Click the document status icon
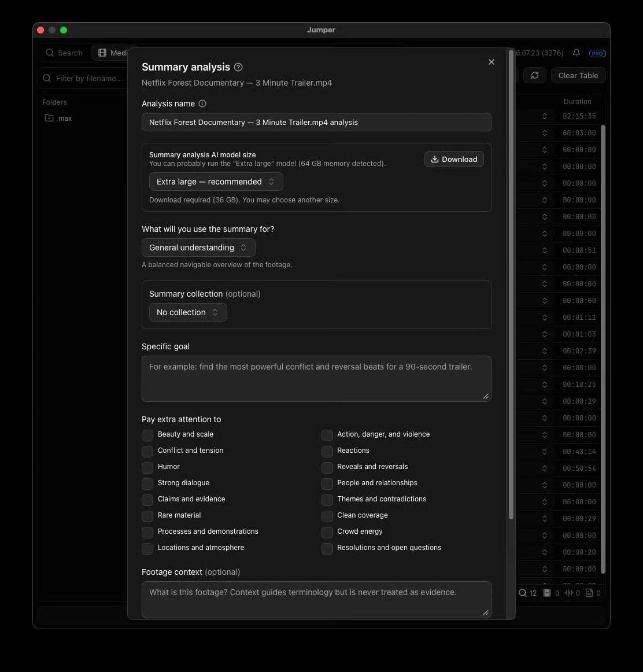This screenshot has height=672, width=643. click(x=589, y=593)
